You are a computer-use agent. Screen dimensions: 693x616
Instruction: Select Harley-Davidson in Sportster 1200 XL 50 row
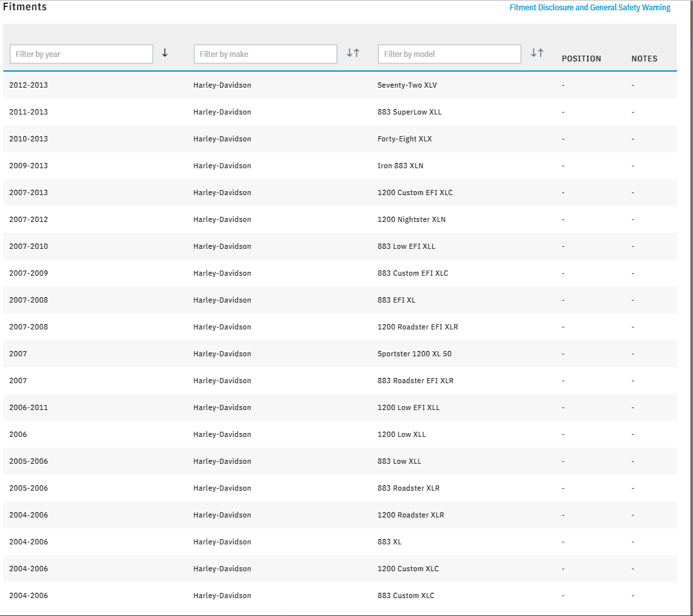click(222, 354)
